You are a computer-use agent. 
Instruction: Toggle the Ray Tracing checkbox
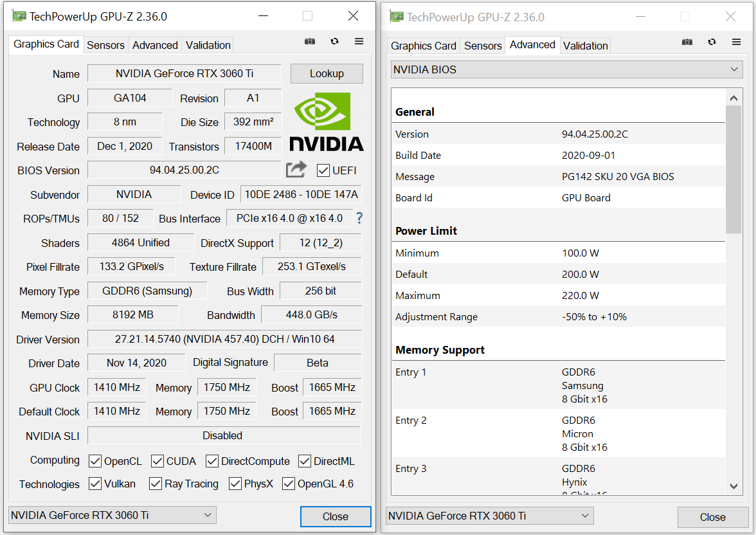(x=156, y=484)
